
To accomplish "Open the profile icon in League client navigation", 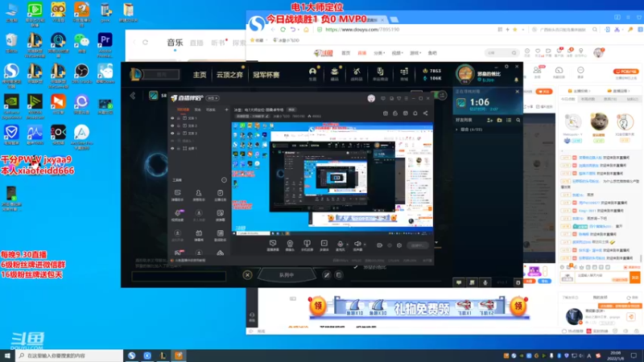I will (x=312, y=73).
